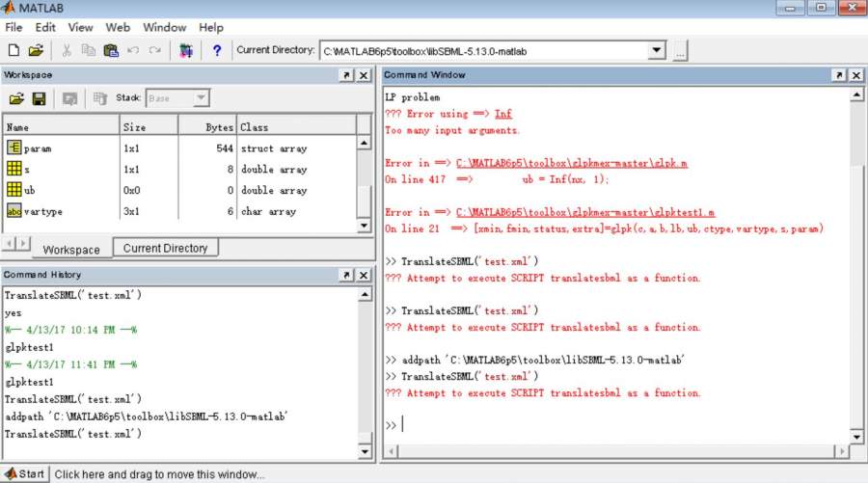Screen dimensions: 868x483
Task: Undock the Command History panel
Action: 346,275
